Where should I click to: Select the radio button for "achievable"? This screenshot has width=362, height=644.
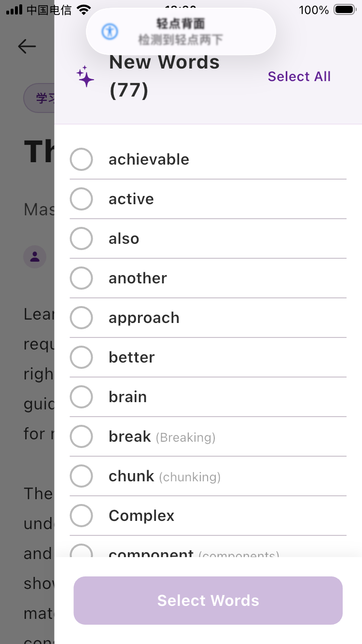[x=81, y=159]
